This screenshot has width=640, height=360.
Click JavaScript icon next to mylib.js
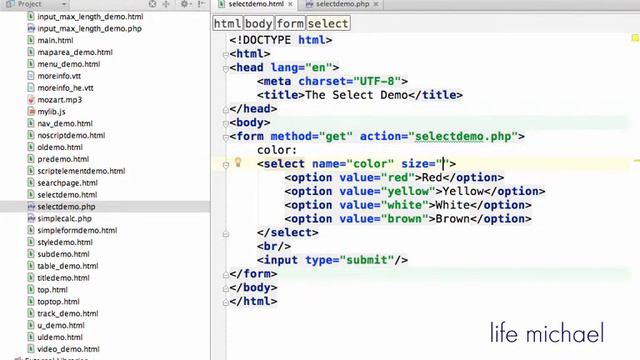tap(31, 111)
